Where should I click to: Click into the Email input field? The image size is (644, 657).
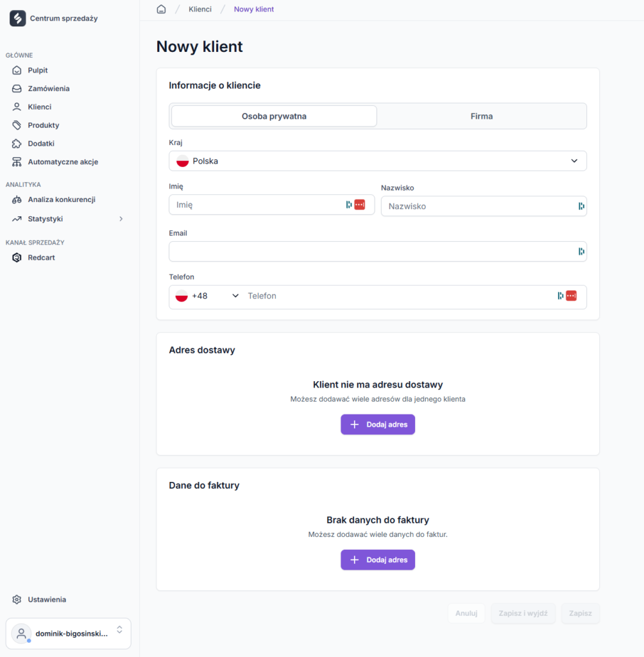tap(371, 252)
